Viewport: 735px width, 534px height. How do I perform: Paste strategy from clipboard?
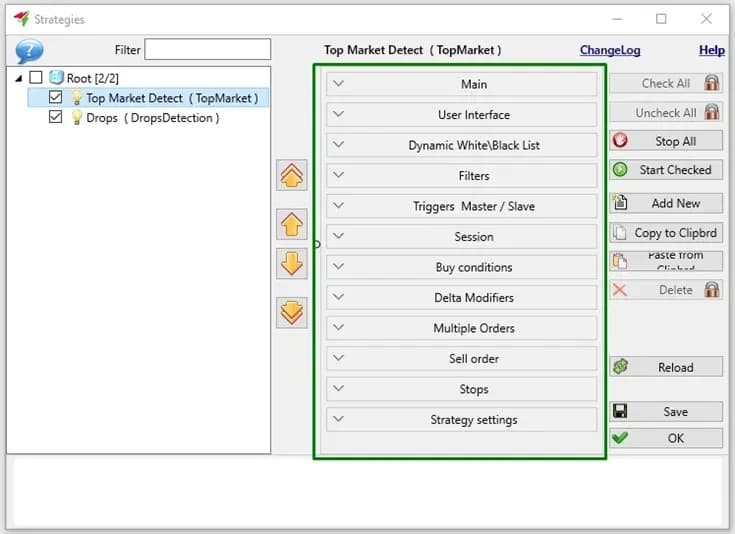(666, 261)
